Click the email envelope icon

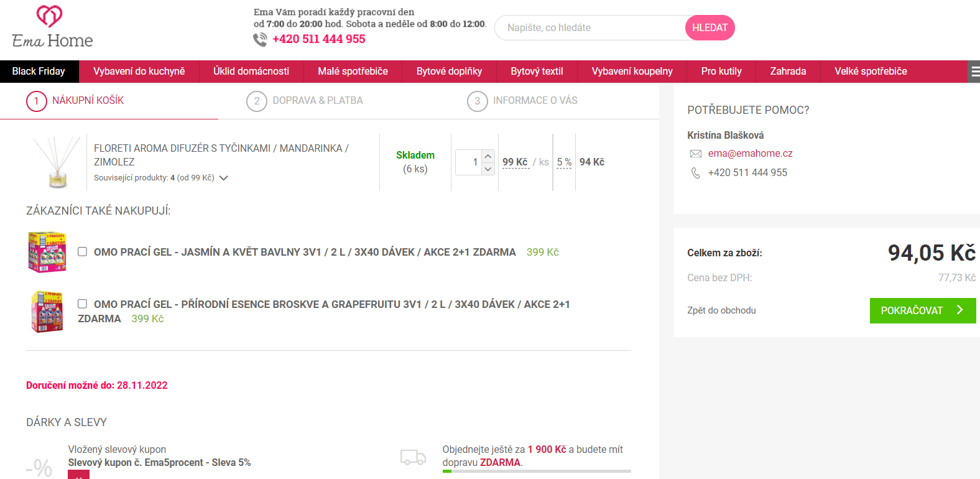tap(696, 154)
